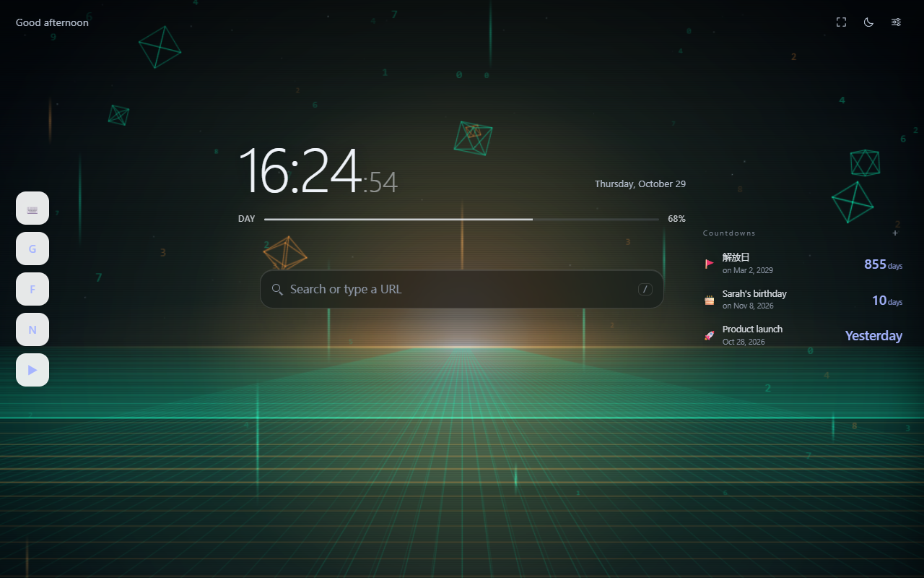Click the "on Nov 8, 2026" date text
Image resolution: width=924 pixels, height=578 pixels.
pyautogui.click(x=748, y=306)
